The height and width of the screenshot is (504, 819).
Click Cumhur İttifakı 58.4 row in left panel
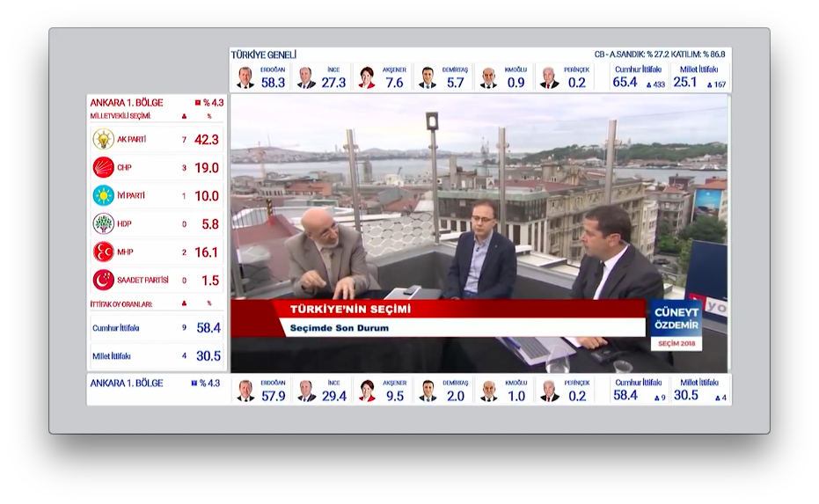click(x=157, y=328)
